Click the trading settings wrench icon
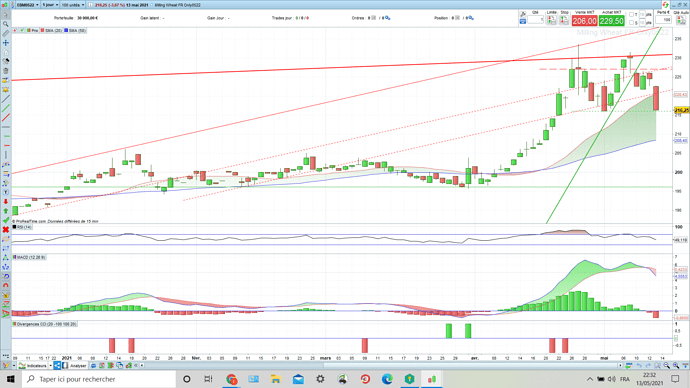 tap(523, 15)
